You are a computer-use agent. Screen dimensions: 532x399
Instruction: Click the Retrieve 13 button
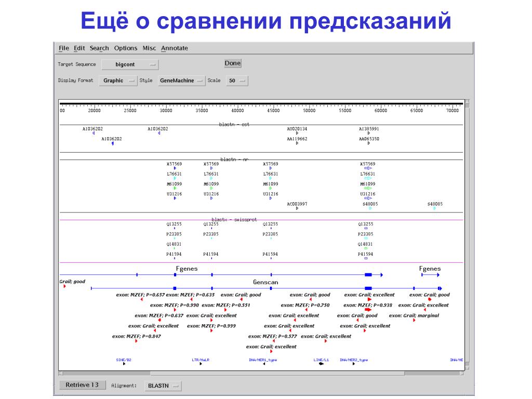(82, 385)
